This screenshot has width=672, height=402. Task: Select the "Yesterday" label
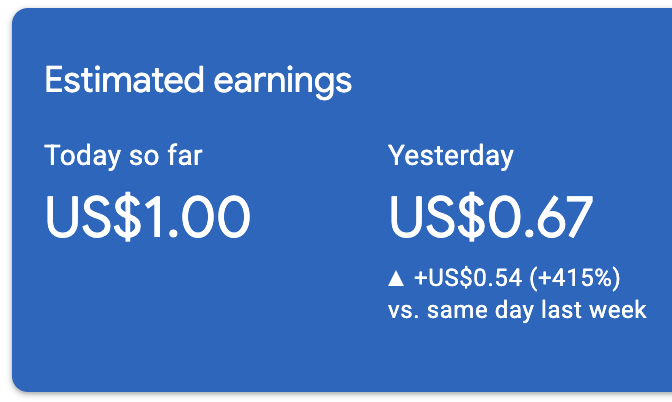450,156
